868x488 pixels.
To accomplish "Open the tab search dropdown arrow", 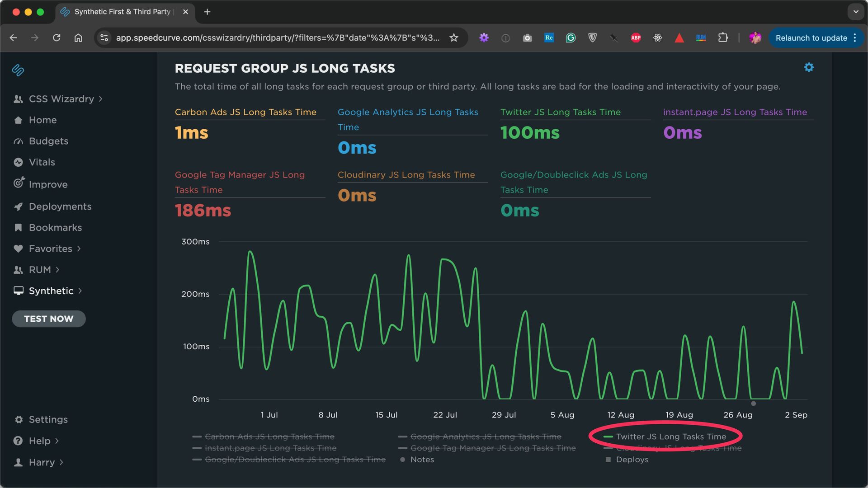I will coord(856,12).
